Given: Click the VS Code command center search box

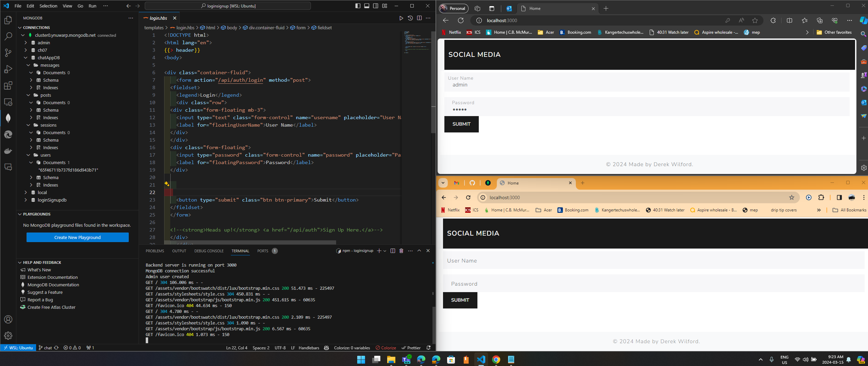Looking at the screenshot, I should 228,6.
